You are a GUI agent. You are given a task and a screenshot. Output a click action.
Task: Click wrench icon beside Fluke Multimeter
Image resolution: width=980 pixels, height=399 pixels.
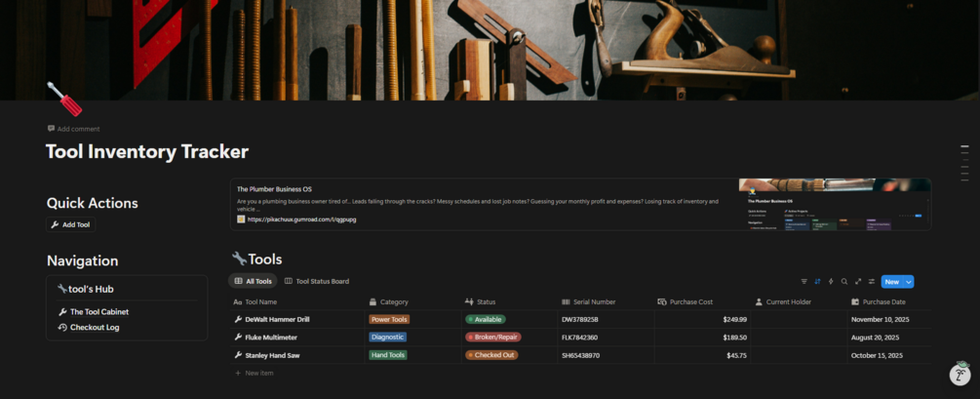pos(238,338)
